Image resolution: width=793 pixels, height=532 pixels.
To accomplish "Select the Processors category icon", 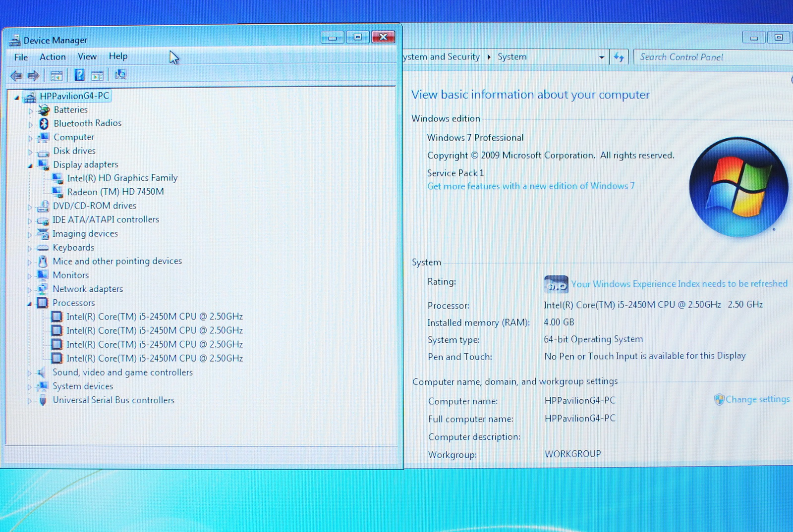I will (43, 303).
